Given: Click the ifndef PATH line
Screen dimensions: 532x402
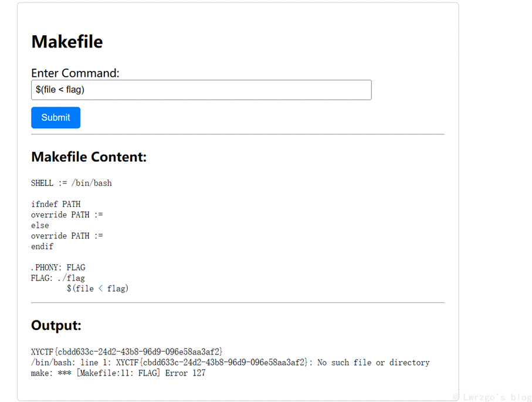Looking at the screenshot, I should click(56, 204).
